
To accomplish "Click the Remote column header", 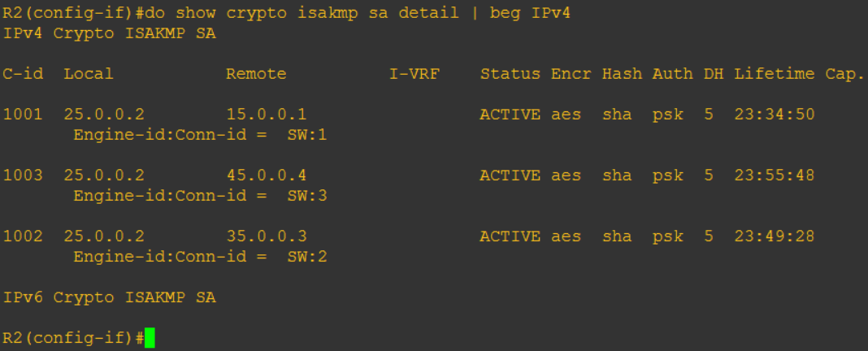I will pyautogui.click(x=256, y=74).
